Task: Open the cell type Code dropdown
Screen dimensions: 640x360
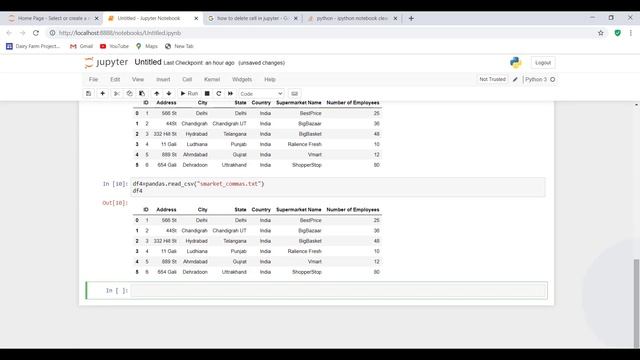Action: pos(261,94)
